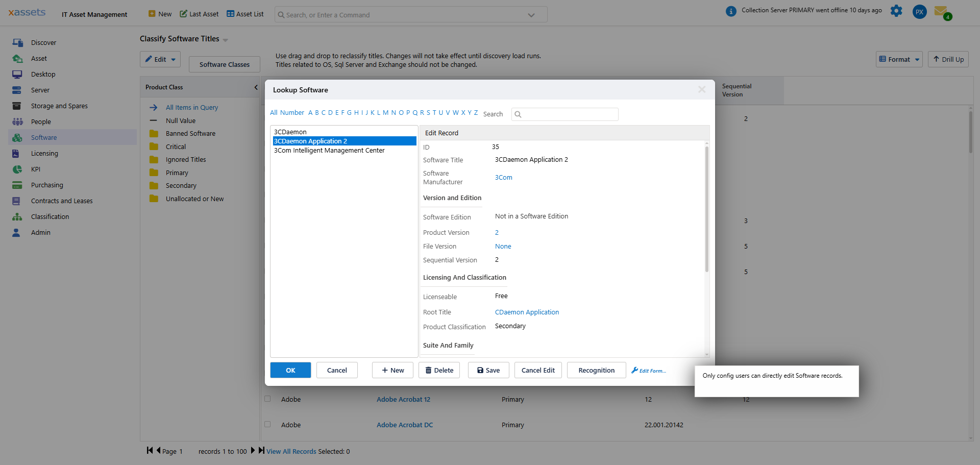The width and height of the screenshot is (980, 465).
Task: Collapse the Product Class panel
Action: (x=256, y=87)
